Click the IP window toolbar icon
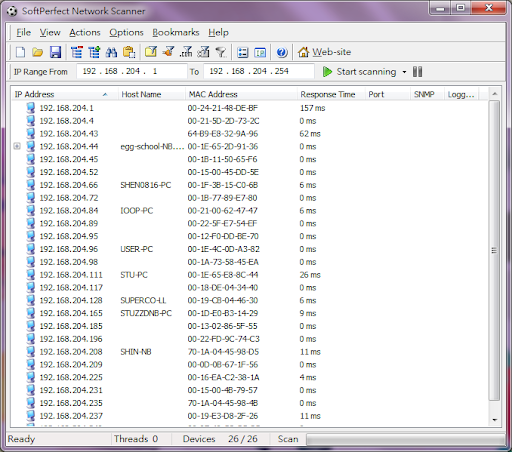This screenshot has height=452, width=512. pyautogui.click(x=260, y=52)
